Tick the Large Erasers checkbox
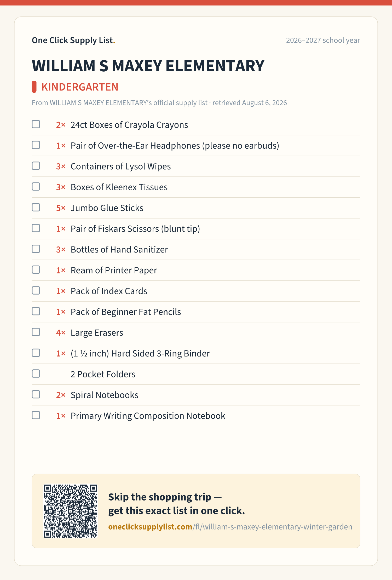This screenshot has width=392, height=580. [36, 332]
